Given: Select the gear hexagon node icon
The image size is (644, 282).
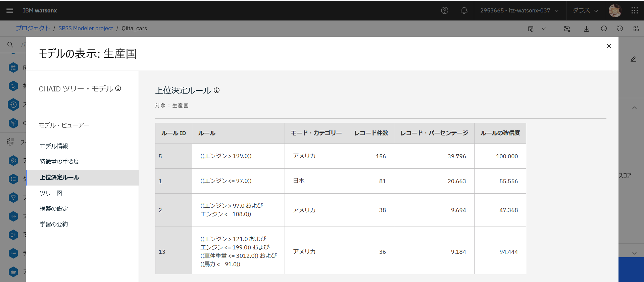Looking at the screenshot, I should click(x=13, y=161).
